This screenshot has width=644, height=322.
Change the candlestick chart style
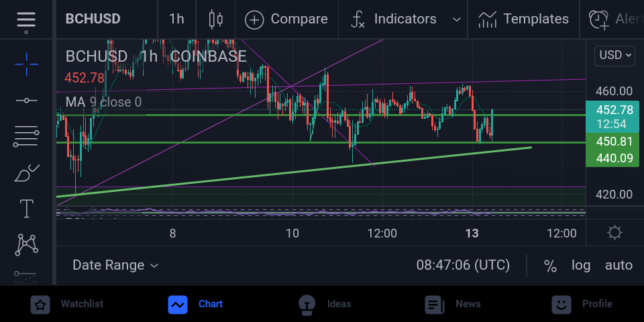coord(215,19)
